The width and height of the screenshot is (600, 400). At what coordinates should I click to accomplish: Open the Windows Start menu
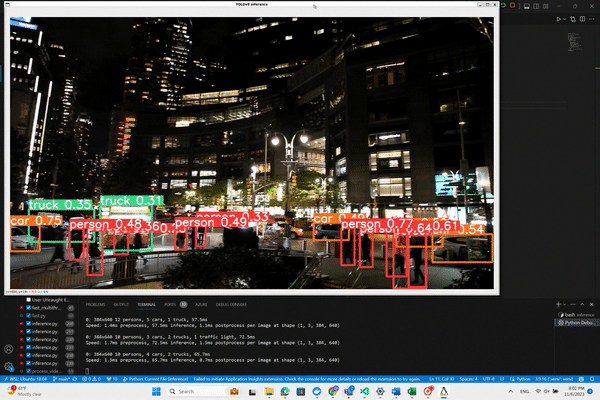[x=156, y=391]
